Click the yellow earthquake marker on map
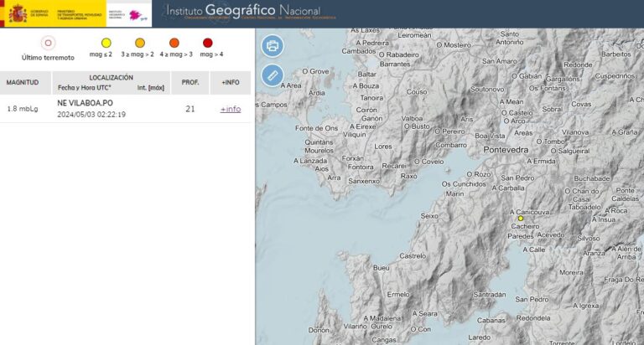The width and height of the screenshot is (644, 345). click(521, 219)
